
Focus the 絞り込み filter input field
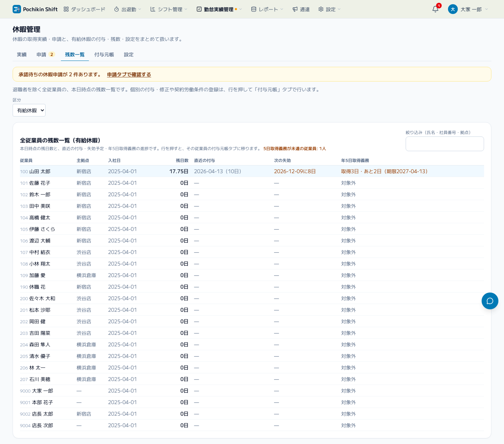[x=445, y=144]
